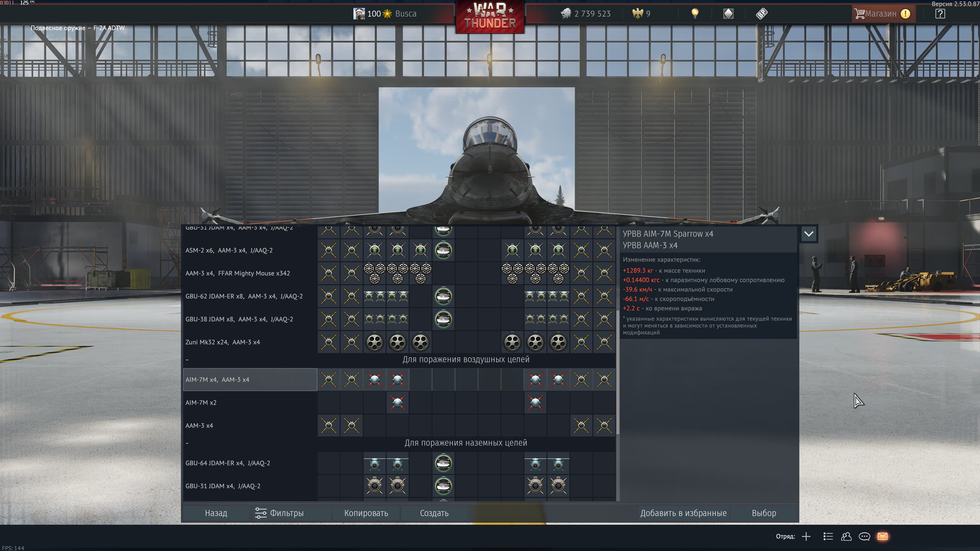Open the chat speech bubble icon
The height and width of the screenshot is (551, 980).
tap(864, 536)
